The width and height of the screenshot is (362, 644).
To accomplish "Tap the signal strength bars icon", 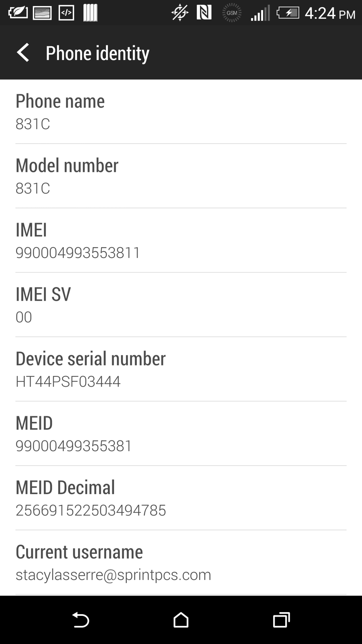I will [x=260, y=13].
